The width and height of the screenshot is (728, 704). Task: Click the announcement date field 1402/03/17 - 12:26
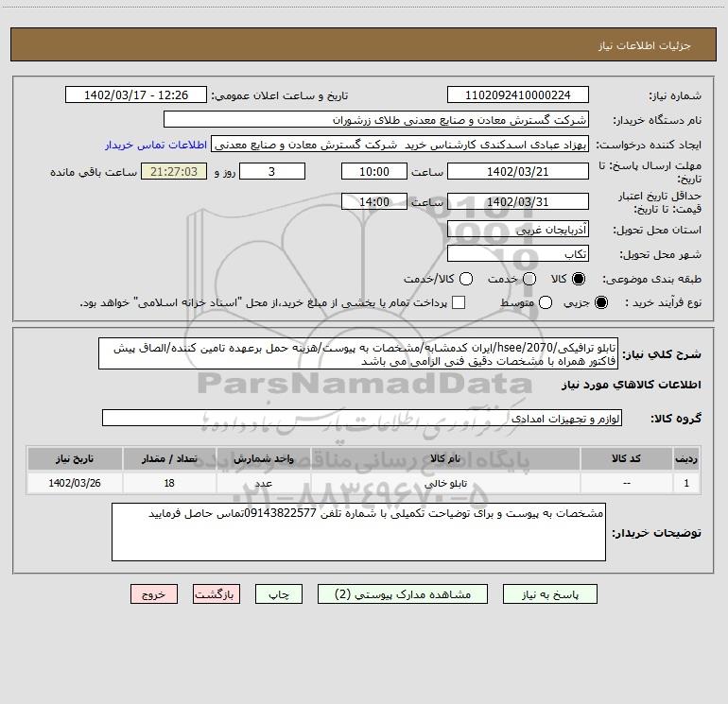[x=136, y=95]
